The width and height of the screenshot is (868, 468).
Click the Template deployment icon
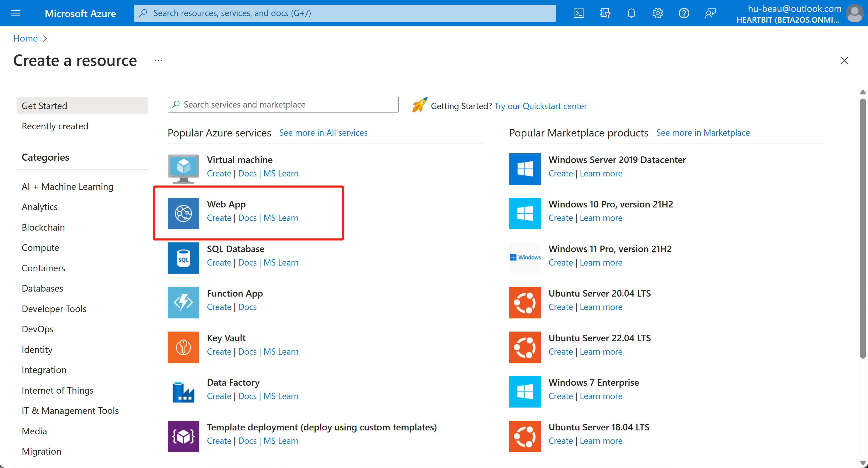(183, 436)
